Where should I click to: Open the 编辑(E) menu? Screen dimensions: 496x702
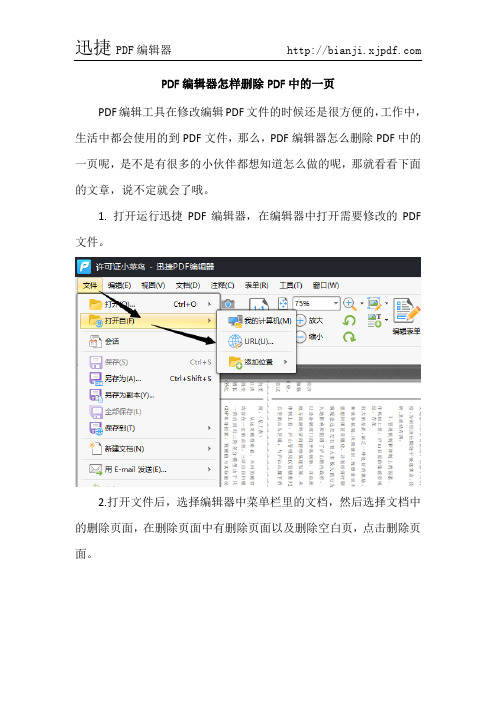tap(119, 285)
